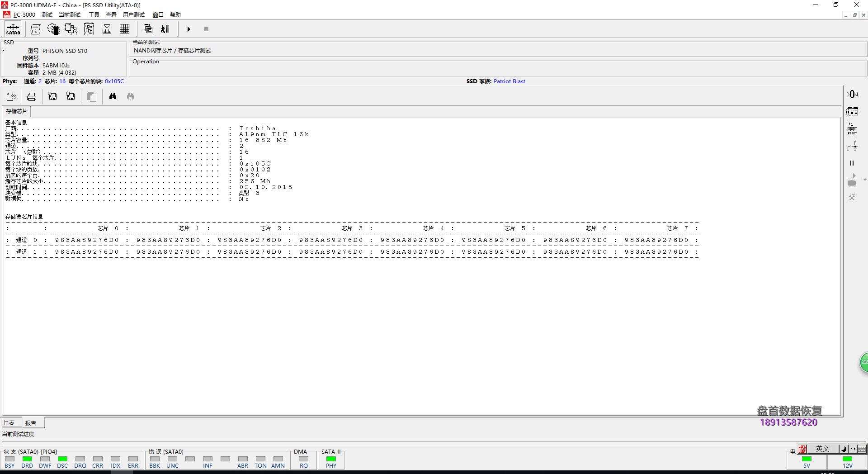Click the Patriot Blast SSD family link
The image size is (868, 474).
pos(509,81)
